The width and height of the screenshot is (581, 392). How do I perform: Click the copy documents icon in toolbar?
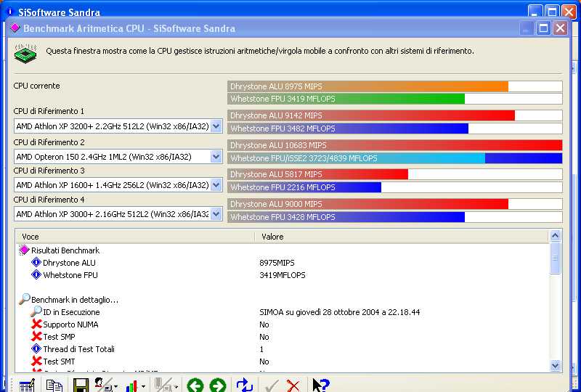(x=54, y=385)
